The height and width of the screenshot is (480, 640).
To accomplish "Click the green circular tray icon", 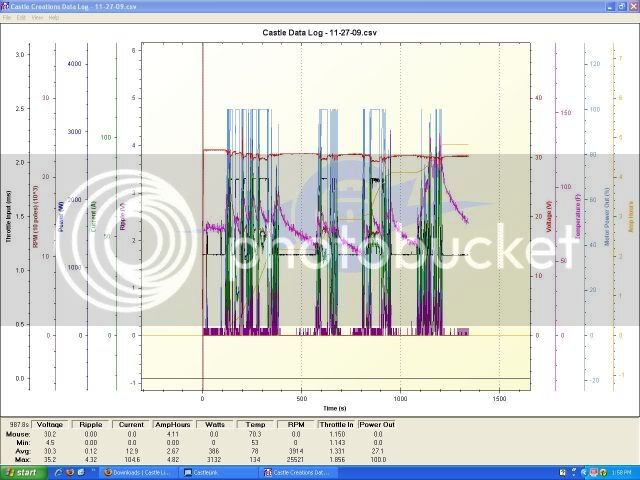I will (603, 473).
